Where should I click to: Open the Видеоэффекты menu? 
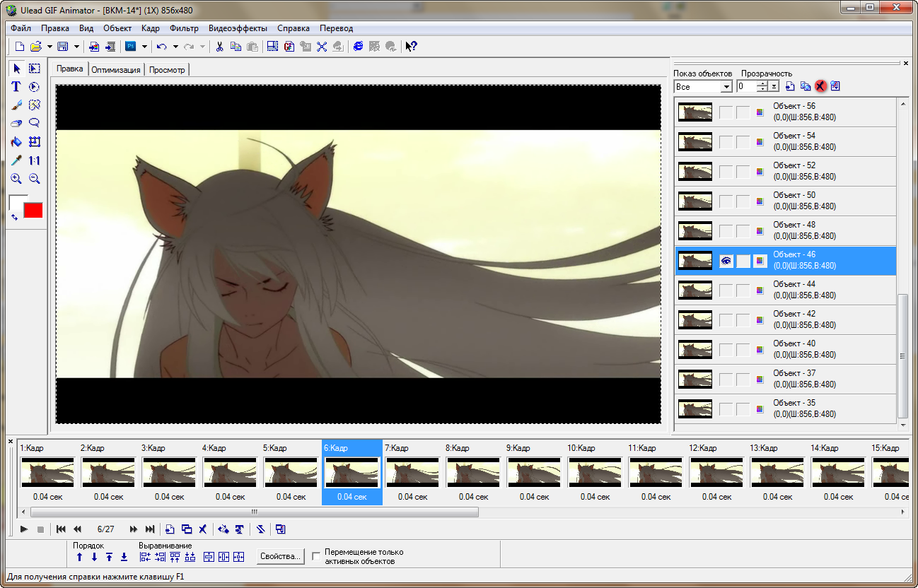tap(238, 28)
